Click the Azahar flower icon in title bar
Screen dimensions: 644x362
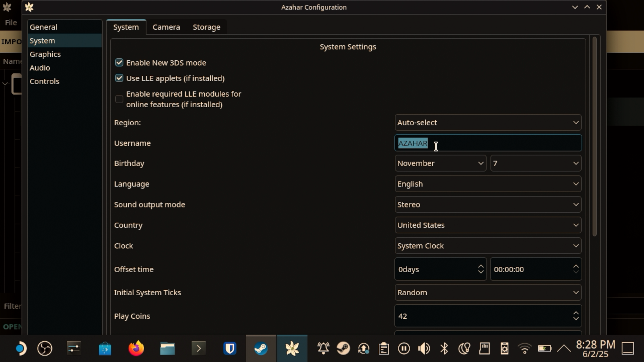(29, 7)
